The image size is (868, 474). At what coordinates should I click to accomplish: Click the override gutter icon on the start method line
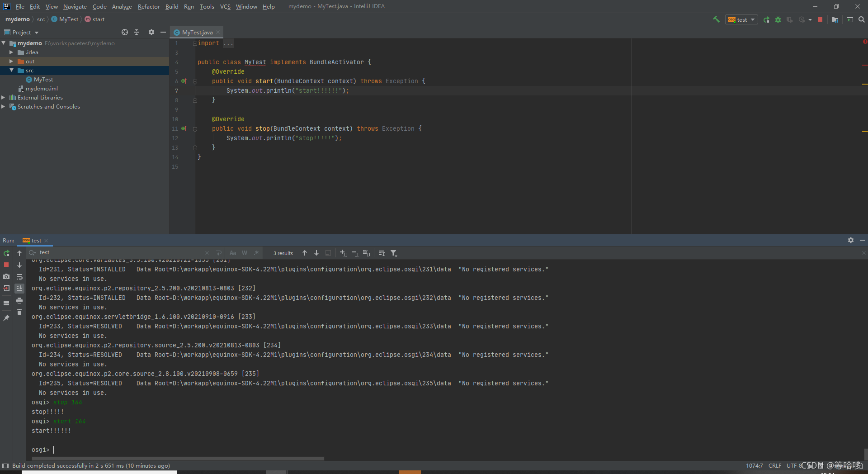184,81
